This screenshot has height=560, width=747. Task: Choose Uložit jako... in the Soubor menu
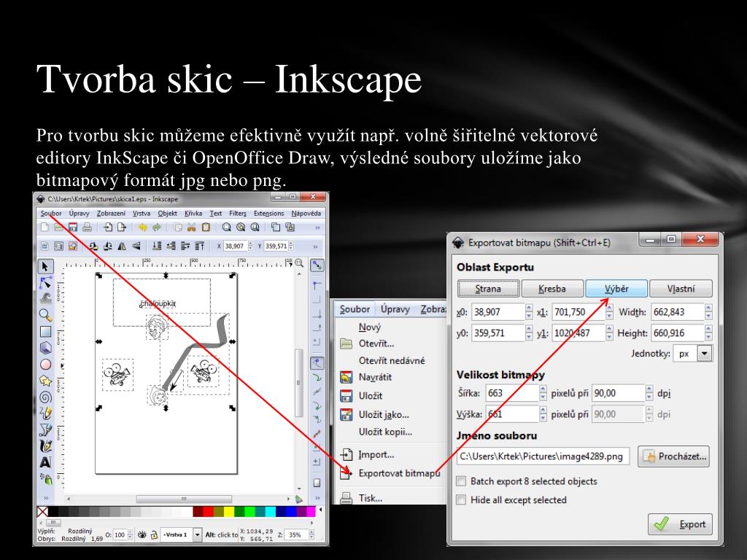pyautogui.click(x=384, y=415)
